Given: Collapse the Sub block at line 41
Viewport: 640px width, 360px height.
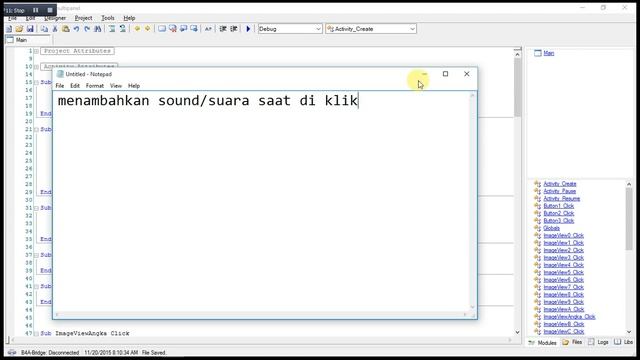Looking at the screenshot, I should click(36, 287).
